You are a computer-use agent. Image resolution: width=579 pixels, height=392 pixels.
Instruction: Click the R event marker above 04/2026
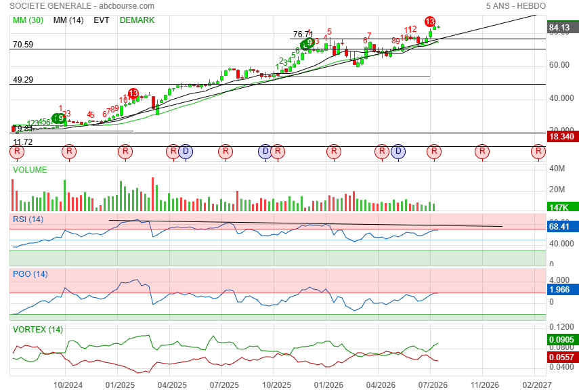point(382,152)
